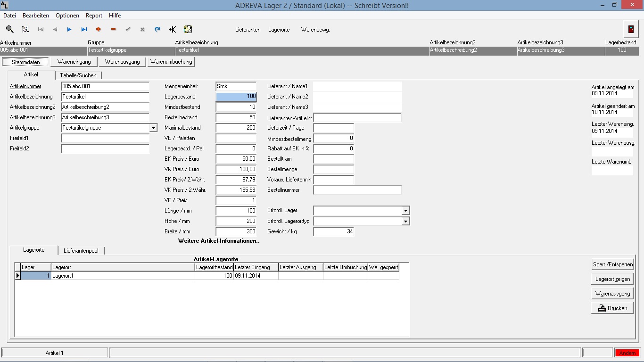Select the lower Lagerorte tab
644x362 pixels.
34,250
